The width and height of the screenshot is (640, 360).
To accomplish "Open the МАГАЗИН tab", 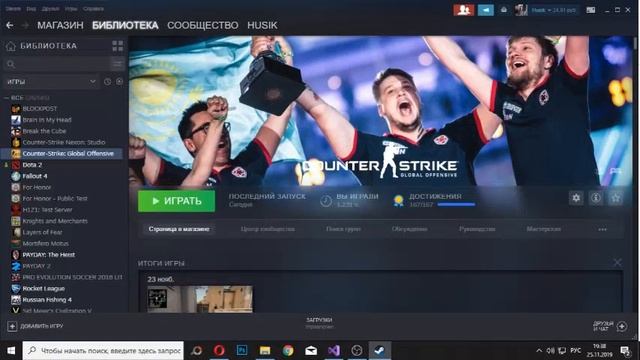I will [60, 25].
